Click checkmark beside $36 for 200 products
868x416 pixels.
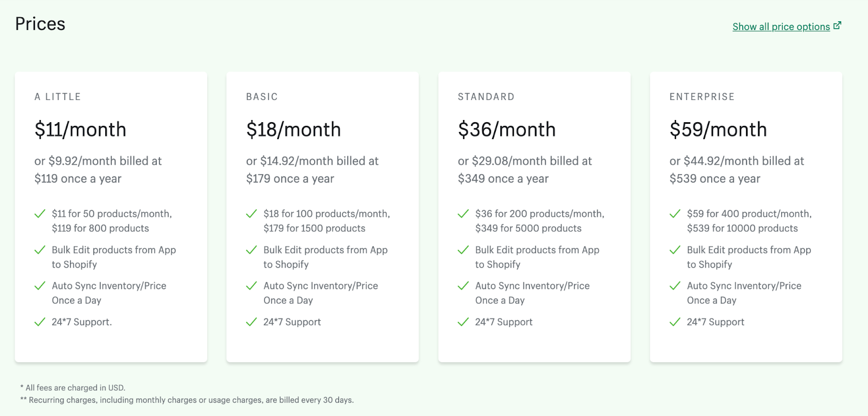463,214
